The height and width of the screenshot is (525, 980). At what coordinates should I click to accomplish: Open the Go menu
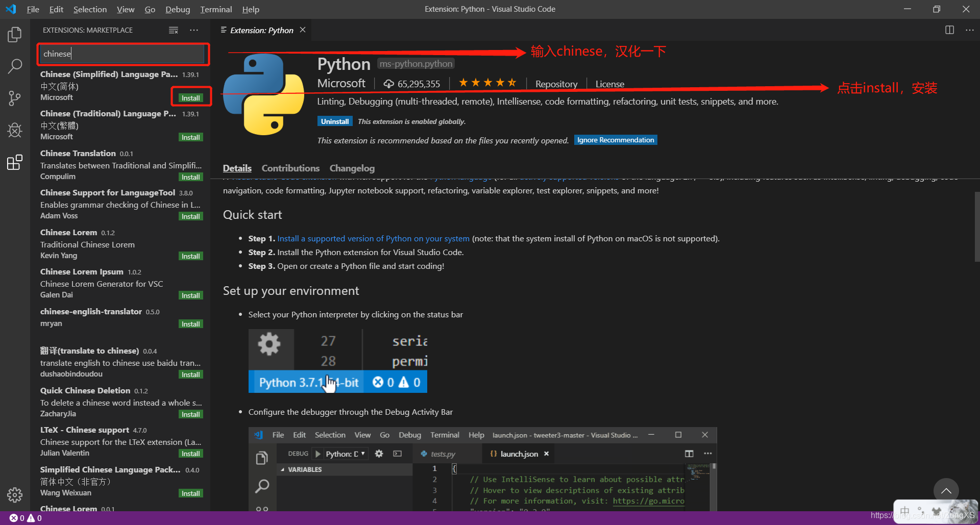(150, 9)
